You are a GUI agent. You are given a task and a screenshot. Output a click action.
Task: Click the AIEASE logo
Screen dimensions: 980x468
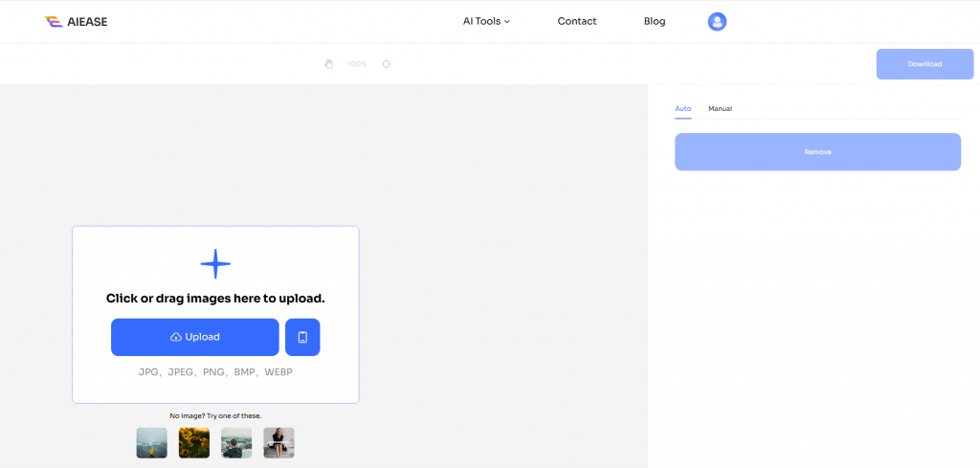coord(77,21)
